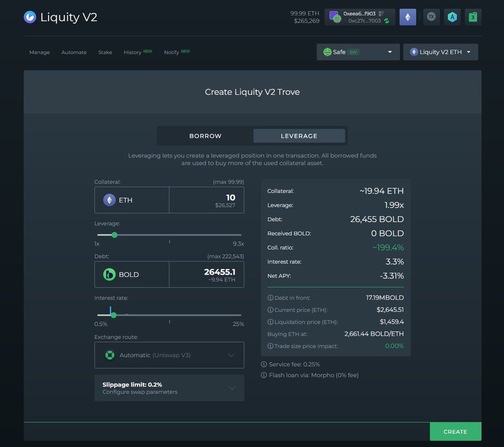Image resolution: width=504 pixels, height=447 pixels.
Task: Click the Uniswap route icon next to Automatic
Action: point(110,355)
